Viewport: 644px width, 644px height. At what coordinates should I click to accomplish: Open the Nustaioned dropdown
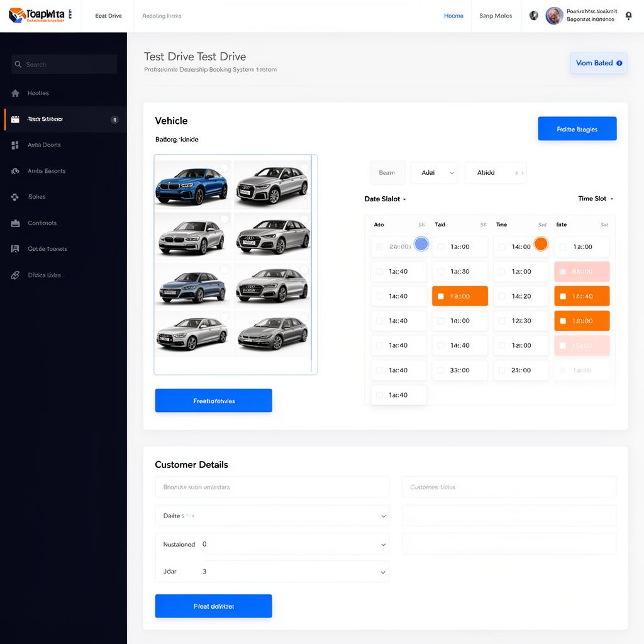(x=272, y=545)
